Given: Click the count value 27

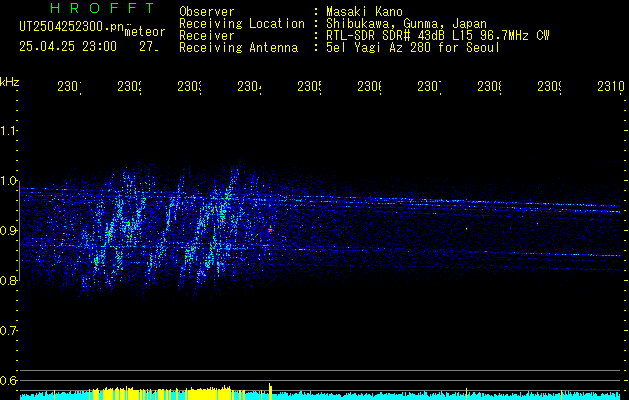Looking at the screenshot, I should (x=149, y=47).
